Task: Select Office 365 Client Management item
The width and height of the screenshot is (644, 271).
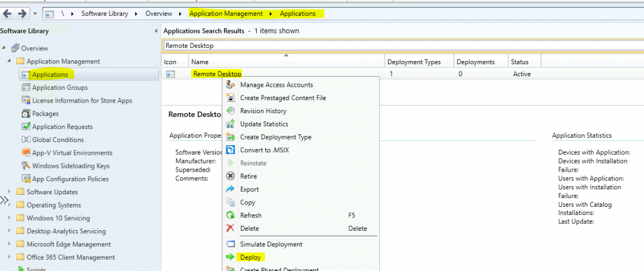Action: click(x=70, y=257)
